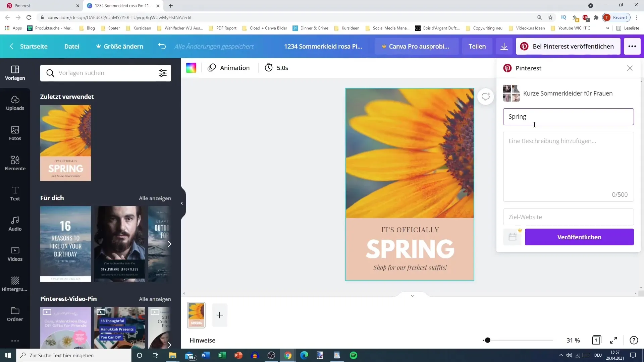Open the Fotos panel

tap(15, 133)
